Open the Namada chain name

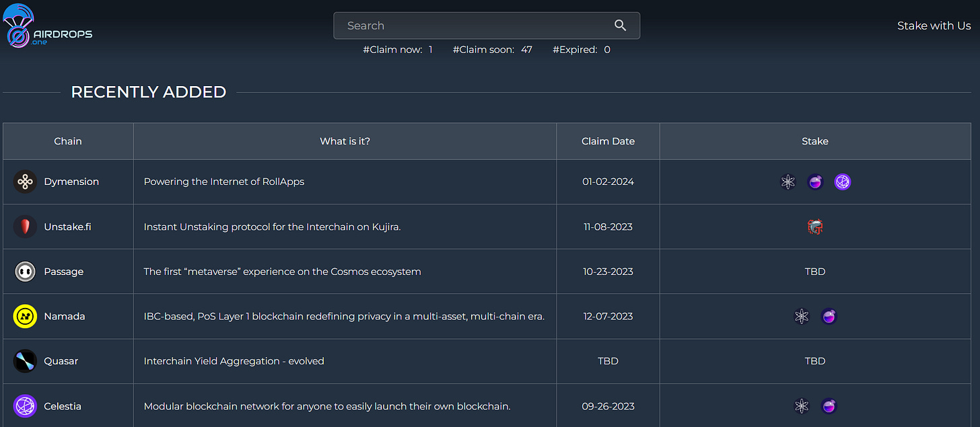click(65, 316)
